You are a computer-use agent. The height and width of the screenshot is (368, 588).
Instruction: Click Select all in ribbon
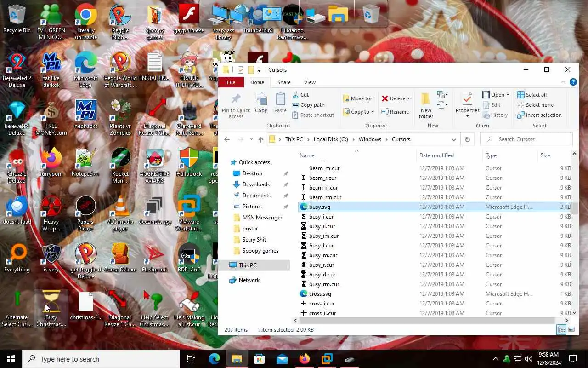532,95
